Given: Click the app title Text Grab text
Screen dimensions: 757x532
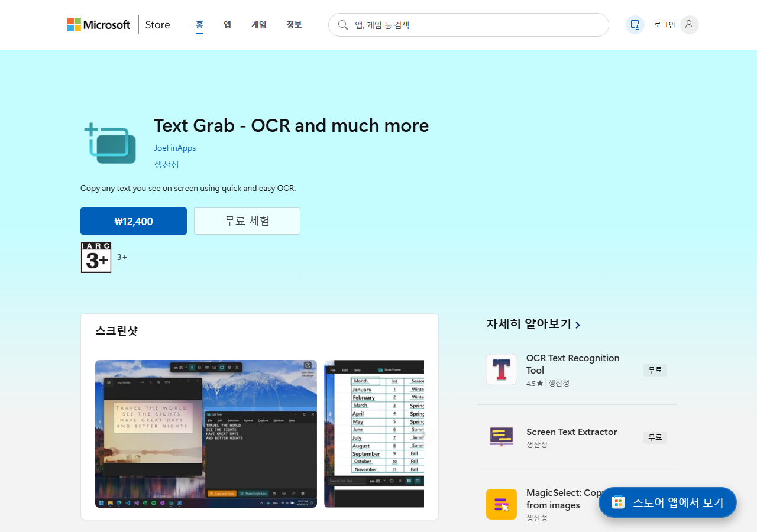Looking at the screenshot, I should [x=292, y=125].
